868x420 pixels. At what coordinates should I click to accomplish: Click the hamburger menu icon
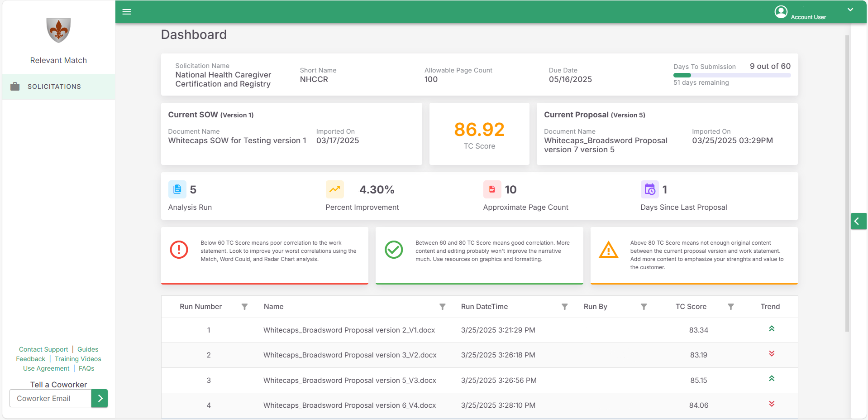pyautogui.click(x=127, y=12)
